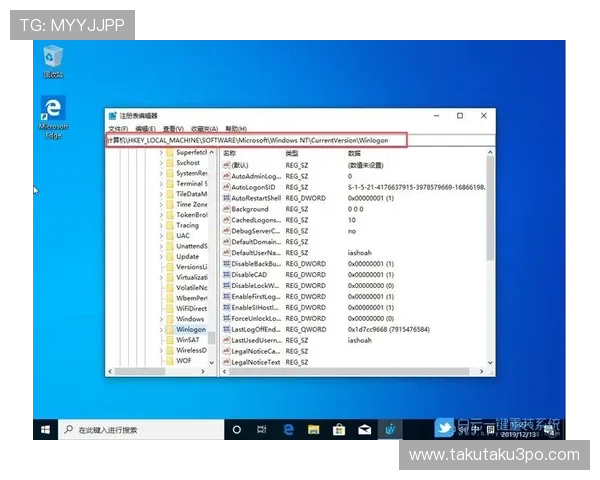Open Cortana circle icon in taskbar
The height and width of the screenshot is (480, 600).
[x=237, y=429]
